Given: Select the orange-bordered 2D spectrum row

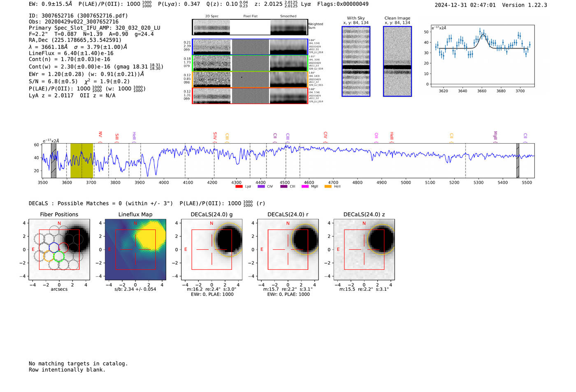Looking at the screenshot, I should click(250, 79).
